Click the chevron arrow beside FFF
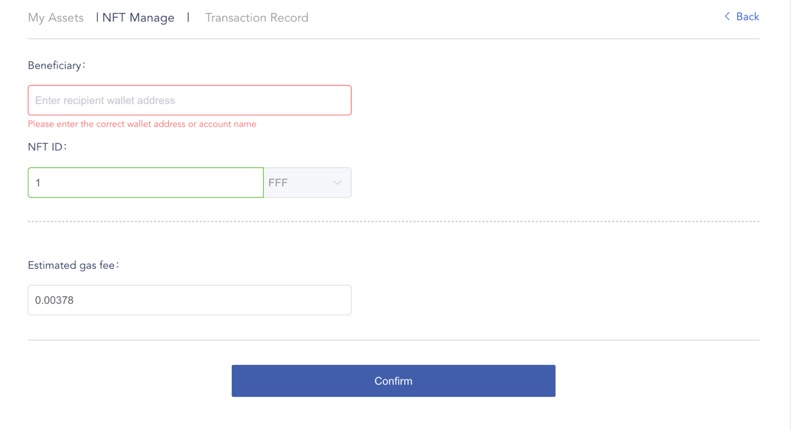 [x=337, y=183]
